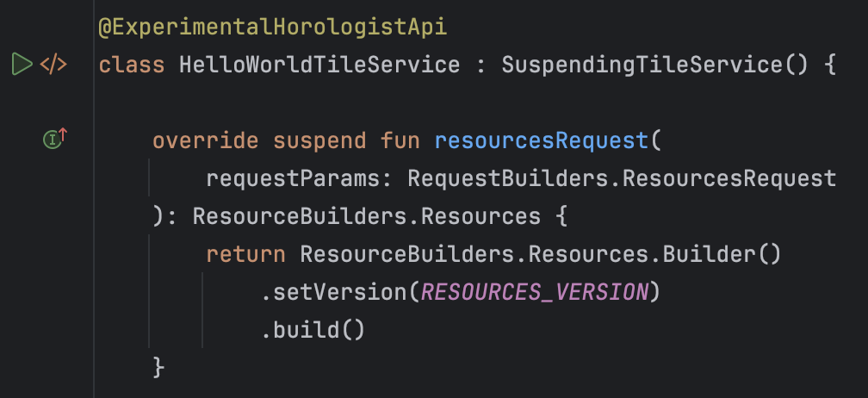Screen dimensions: 868x398
Task: Click the @ExperimentalHorologistApi annotation
Action: coord(273,27)
